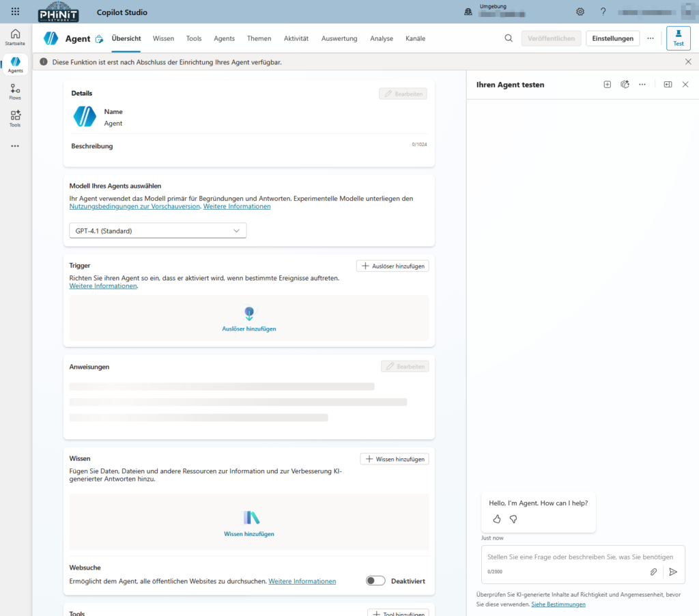
Task: Click the thumbs down on the agent greeting
Action: (513, 519)
